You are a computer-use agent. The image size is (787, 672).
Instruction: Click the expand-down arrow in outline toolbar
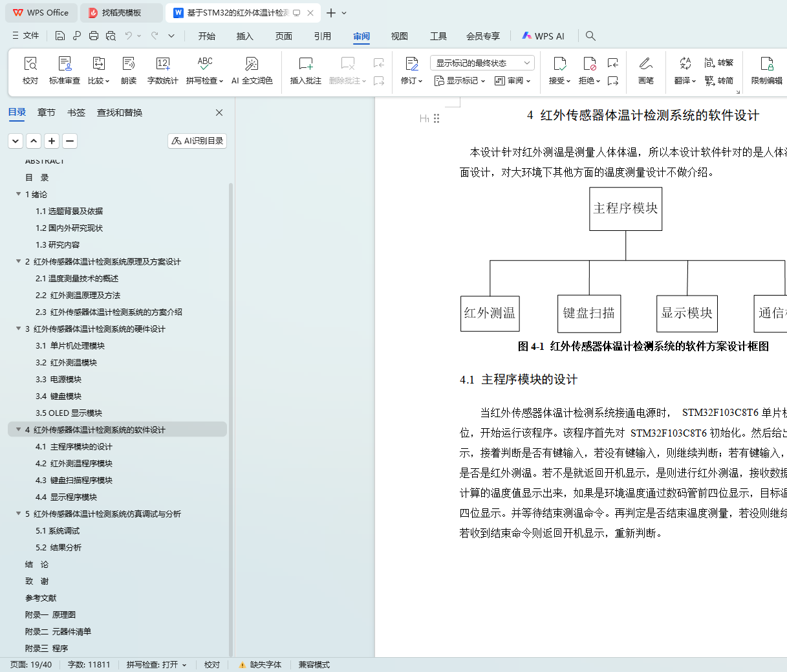(16, 140)
